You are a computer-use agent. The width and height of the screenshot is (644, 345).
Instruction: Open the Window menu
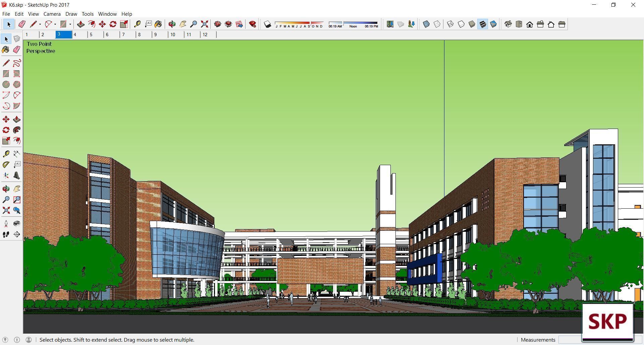(107, 14)
